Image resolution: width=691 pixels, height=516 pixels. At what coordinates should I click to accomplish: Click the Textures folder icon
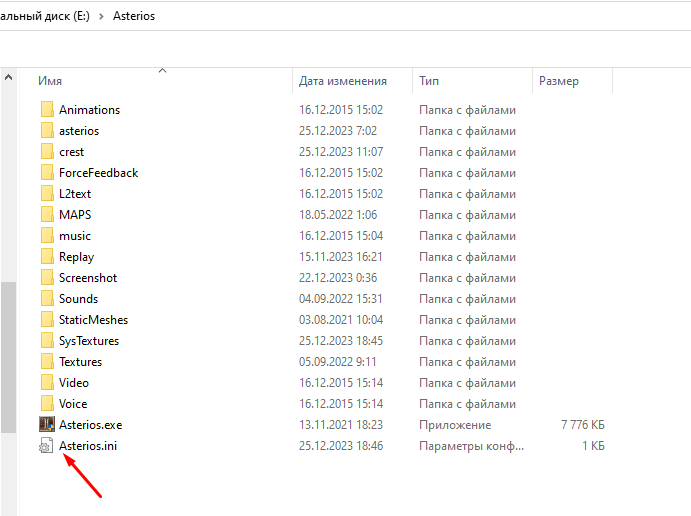47,362
